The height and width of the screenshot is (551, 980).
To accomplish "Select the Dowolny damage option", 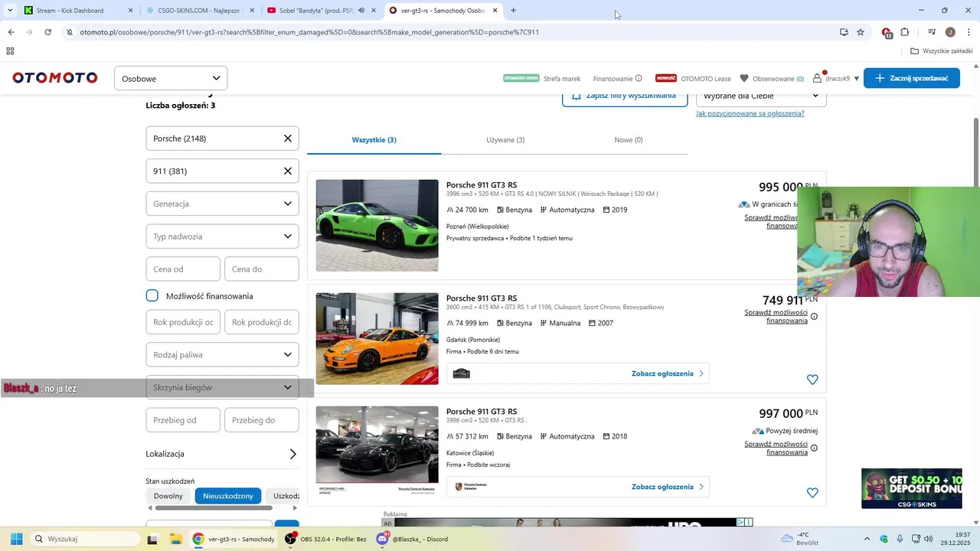I will pyautogui.click(x=168, y=496).
